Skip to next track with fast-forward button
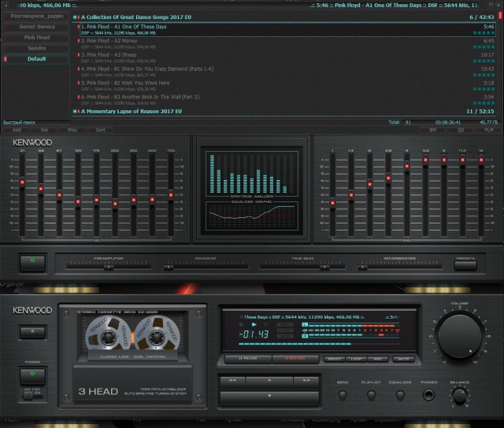504x428 pixels. (306, 381)
